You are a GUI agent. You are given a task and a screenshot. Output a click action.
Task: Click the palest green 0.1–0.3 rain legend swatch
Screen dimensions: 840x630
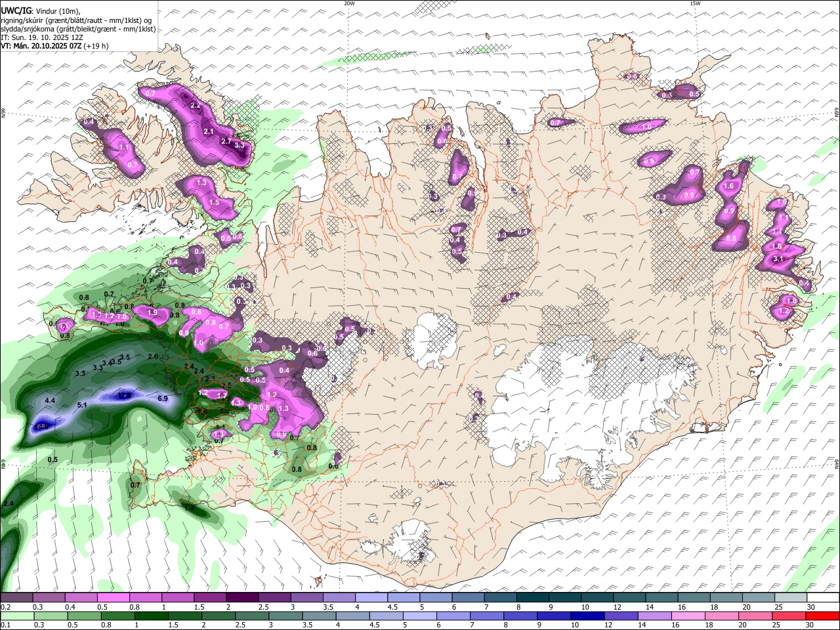16,616
